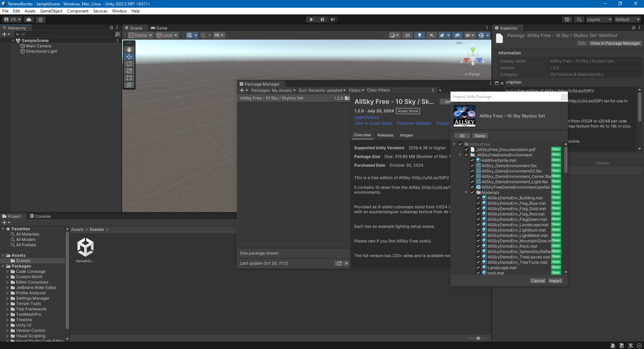Uncheck AllSkyDemoEnv_Building.mat checkbox

(478, 198)
